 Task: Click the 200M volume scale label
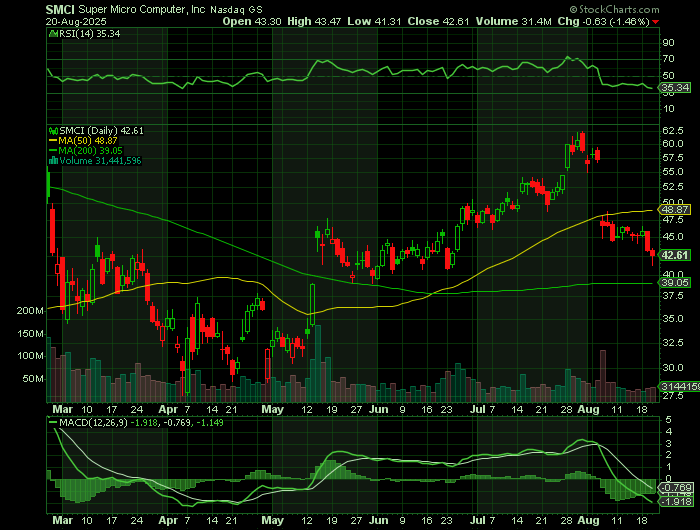pos(30,311)
